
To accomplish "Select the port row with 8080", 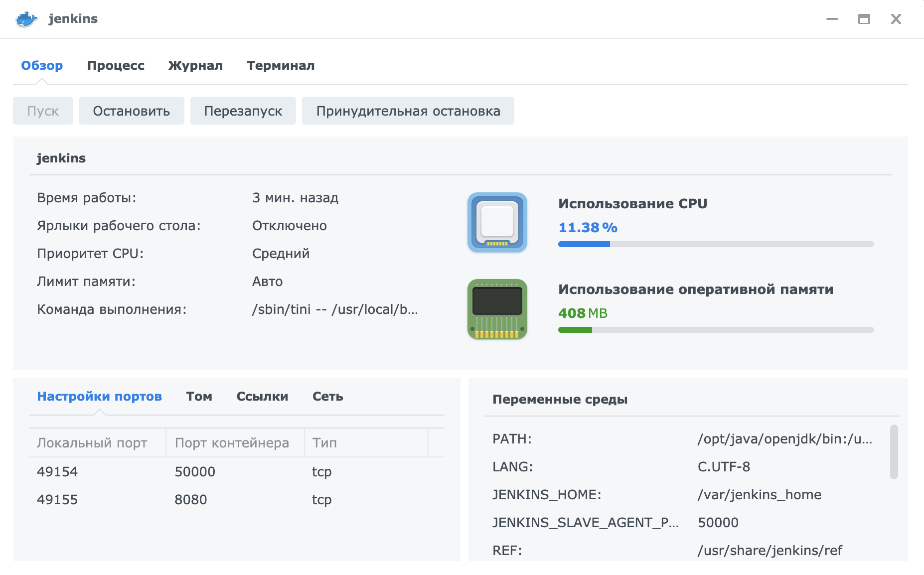I will click(190, 499).
